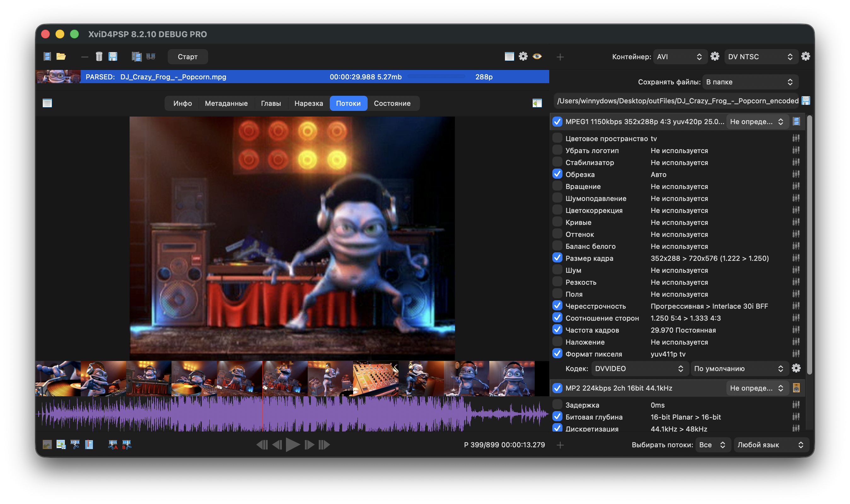Click the purple audio waveform timeline
This screenshot has width=850, height=504.
[x=292, y=414]
